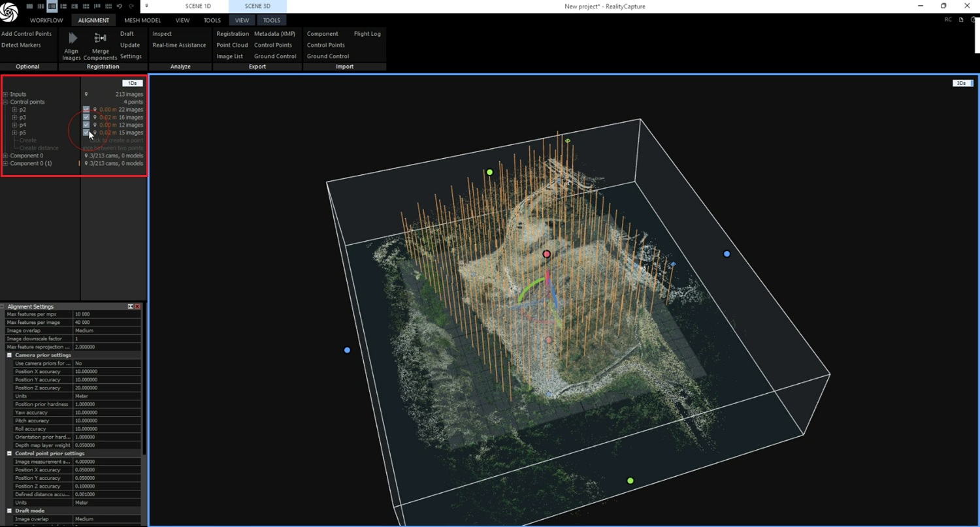980x527 pixels.
Task: Disable the p5 control point checkbox
Action: pos(86,133)
